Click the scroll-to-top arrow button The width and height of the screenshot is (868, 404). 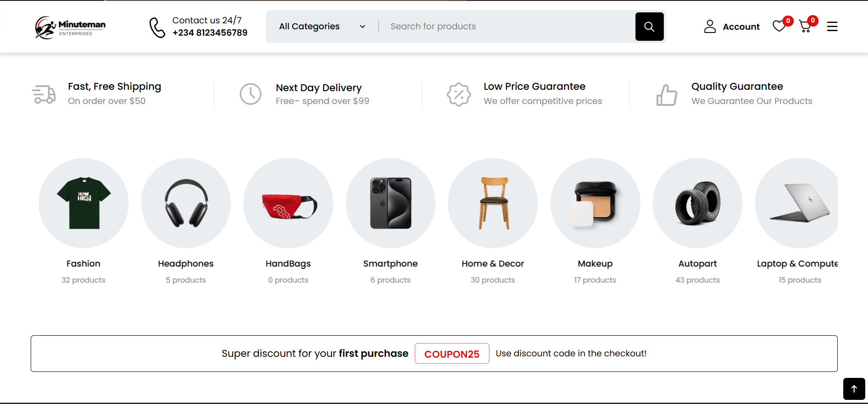(x=854, y=389)
